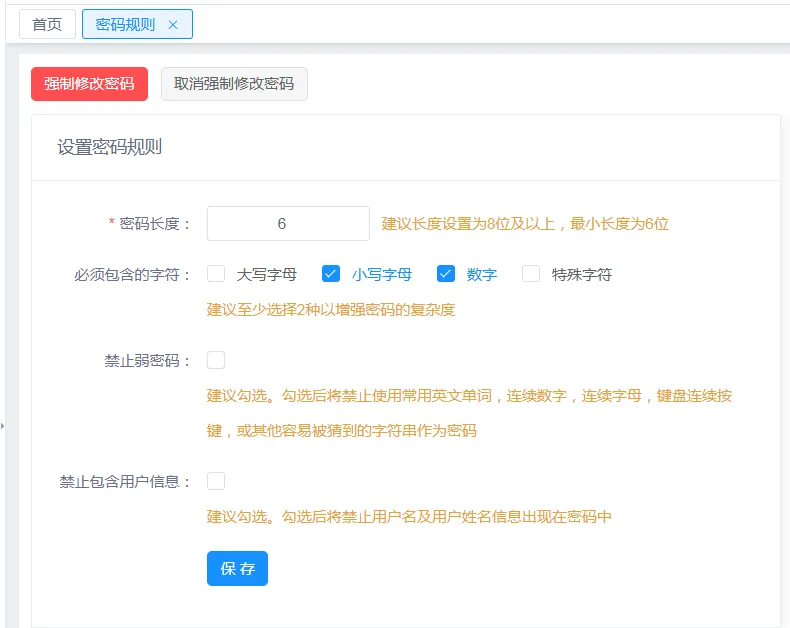Click the 取消强制修改密码 button

coord(234,84)
